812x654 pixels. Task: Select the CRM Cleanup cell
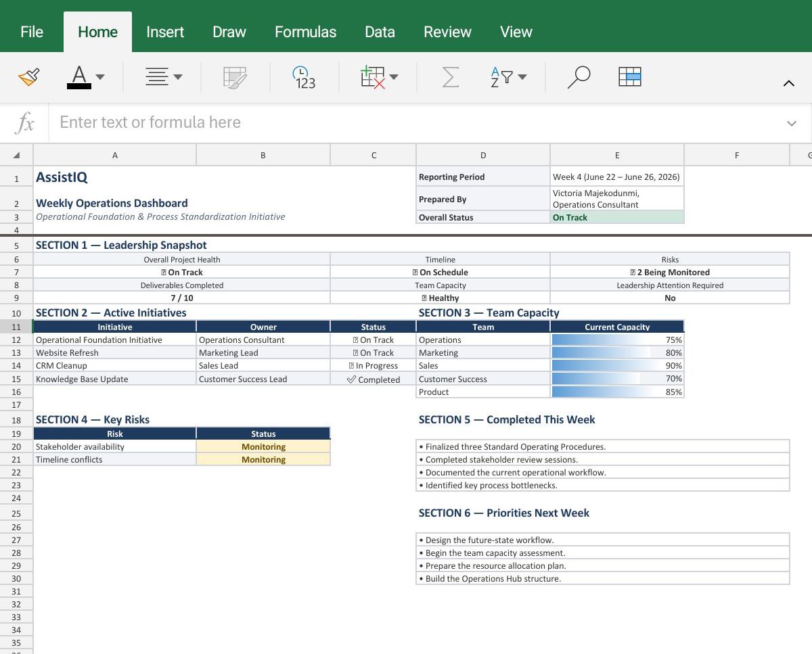(114, 365)
